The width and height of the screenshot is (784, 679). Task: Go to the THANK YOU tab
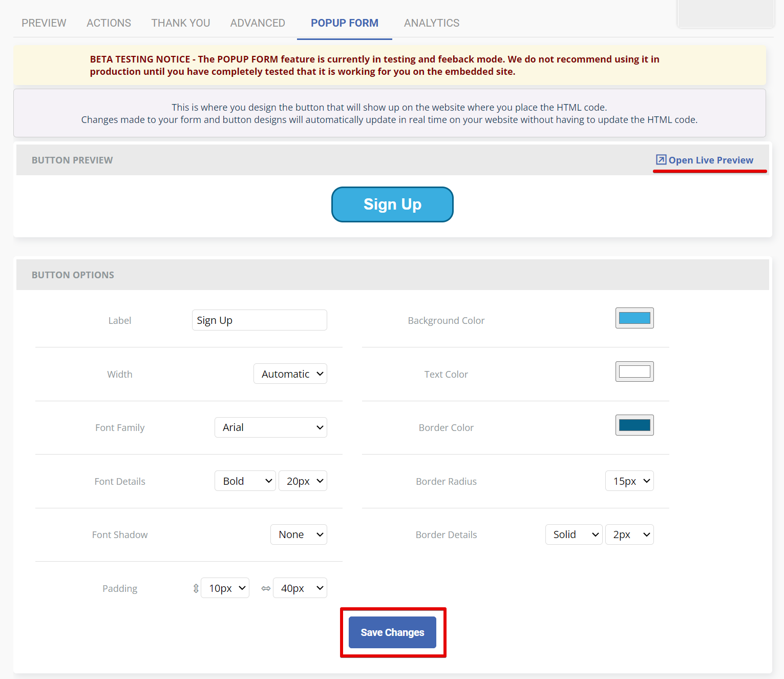pyautogui.click(x=181, y=23)
